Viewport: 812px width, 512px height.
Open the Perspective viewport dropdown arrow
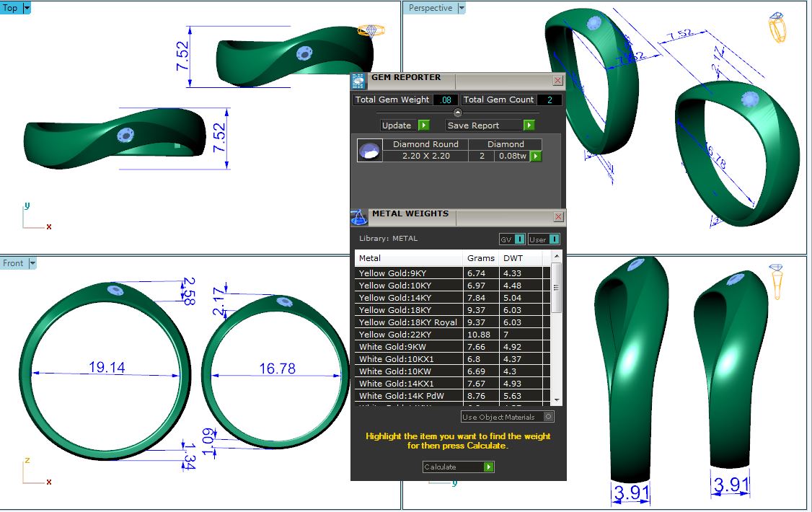pyautogui.click(x=462, y=8)
